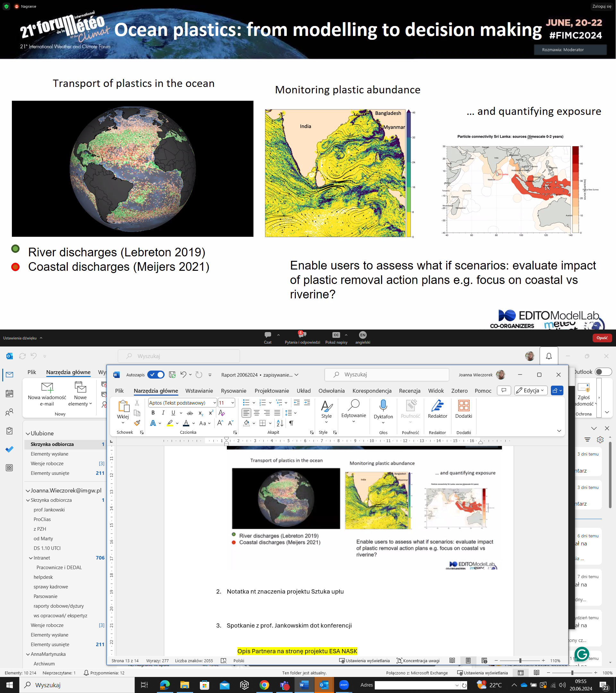Open File Explorer from the taskbar

click(x=184, y=685)
